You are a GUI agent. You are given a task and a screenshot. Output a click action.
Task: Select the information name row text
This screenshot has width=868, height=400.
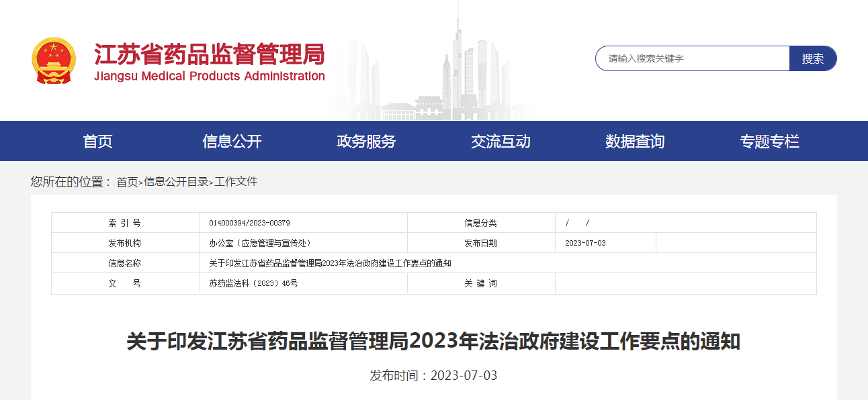coord(330,263)
